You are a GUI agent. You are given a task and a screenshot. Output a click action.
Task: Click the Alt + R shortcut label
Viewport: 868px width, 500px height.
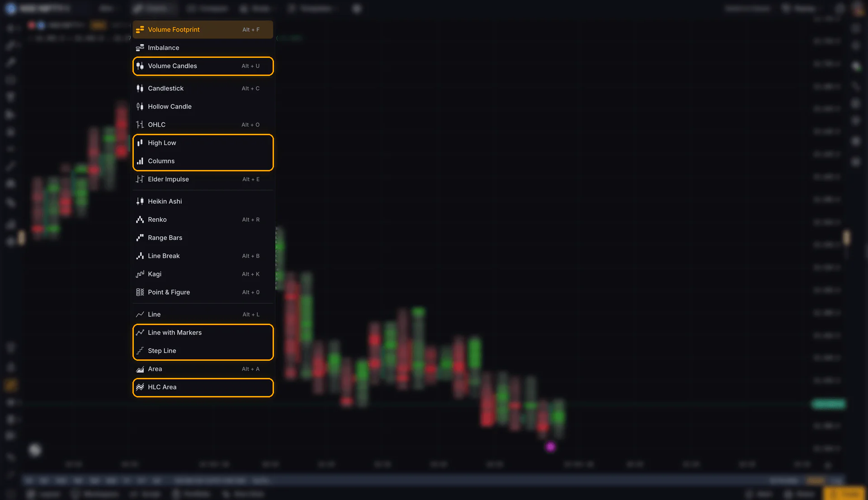tap(251, 220)
